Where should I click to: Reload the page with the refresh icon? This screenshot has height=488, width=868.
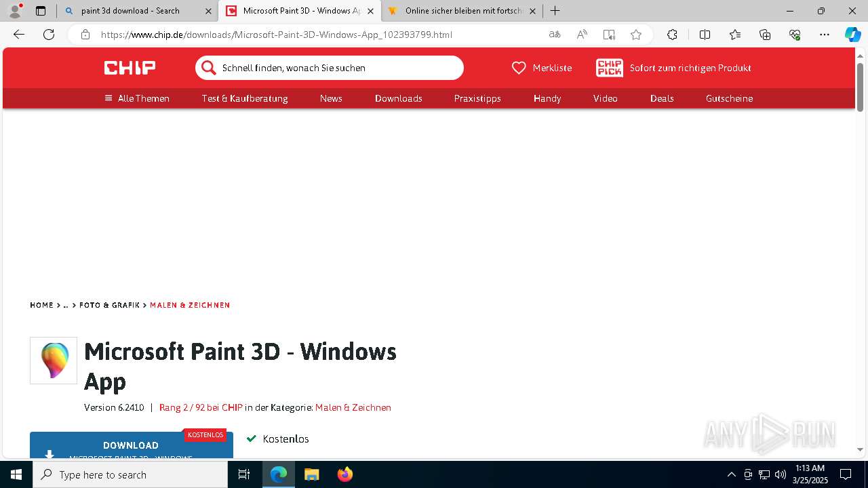(x=49, y=35)
